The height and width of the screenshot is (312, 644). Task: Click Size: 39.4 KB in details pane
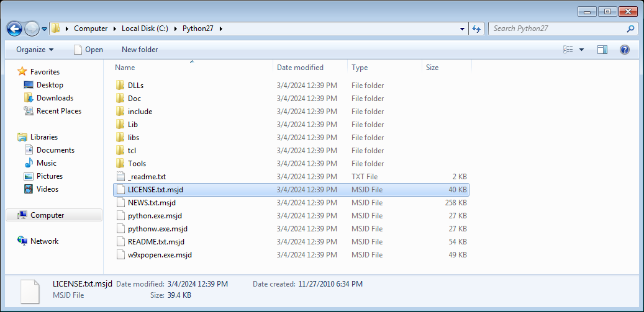[171, 295]
